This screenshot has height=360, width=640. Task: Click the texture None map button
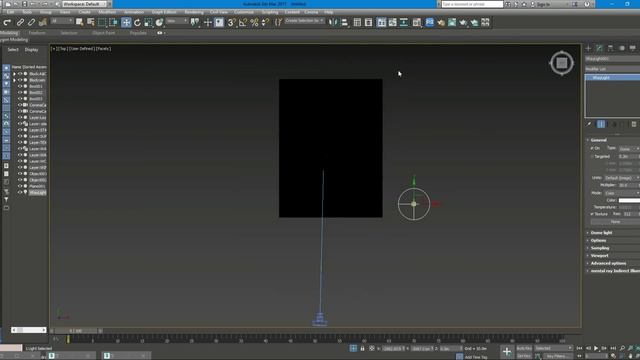click(615, 222)
